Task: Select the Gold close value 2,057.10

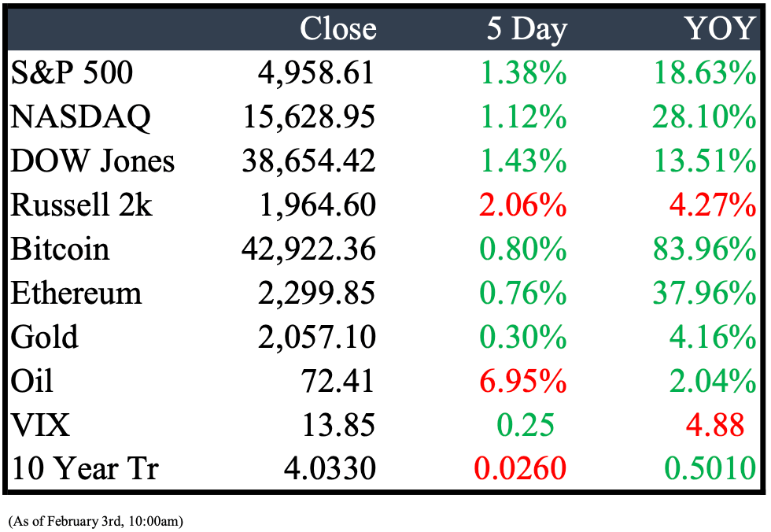Action: [316, 338]
